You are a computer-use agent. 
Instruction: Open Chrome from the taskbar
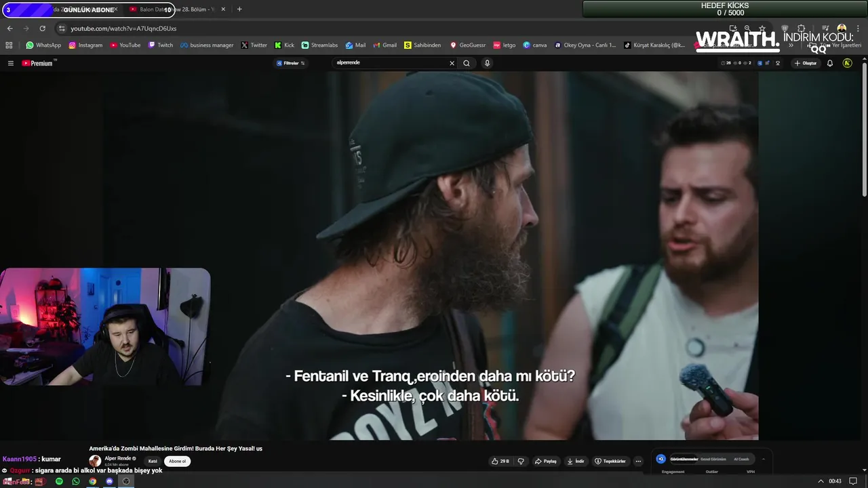pos(92,481)
